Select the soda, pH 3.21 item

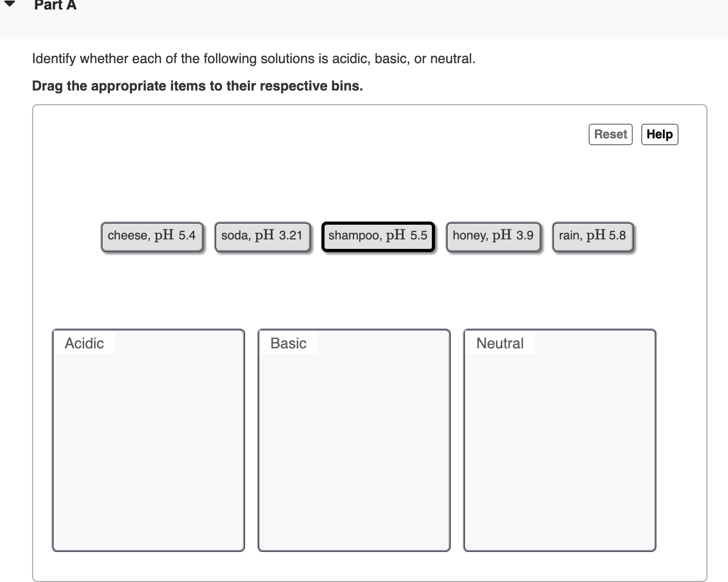click(262, 236)
